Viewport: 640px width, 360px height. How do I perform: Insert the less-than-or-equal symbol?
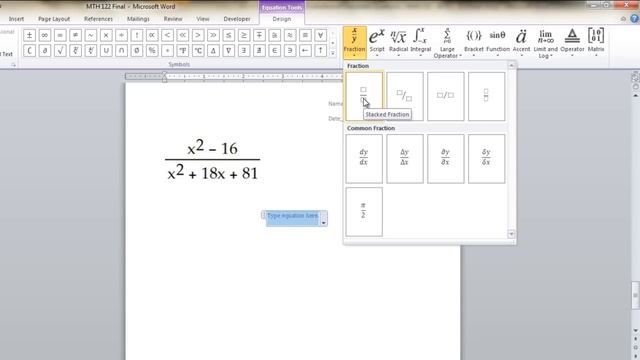(229, 36)
